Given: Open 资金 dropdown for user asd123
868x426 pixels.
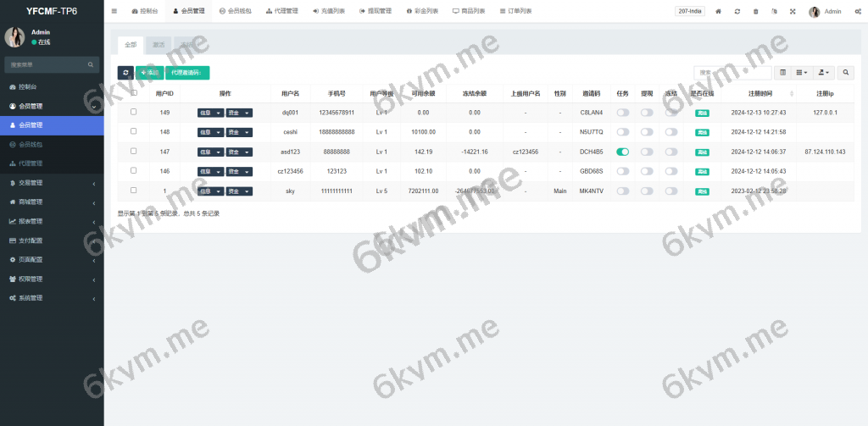Looking at the screenshot, I should coord(239,152).
